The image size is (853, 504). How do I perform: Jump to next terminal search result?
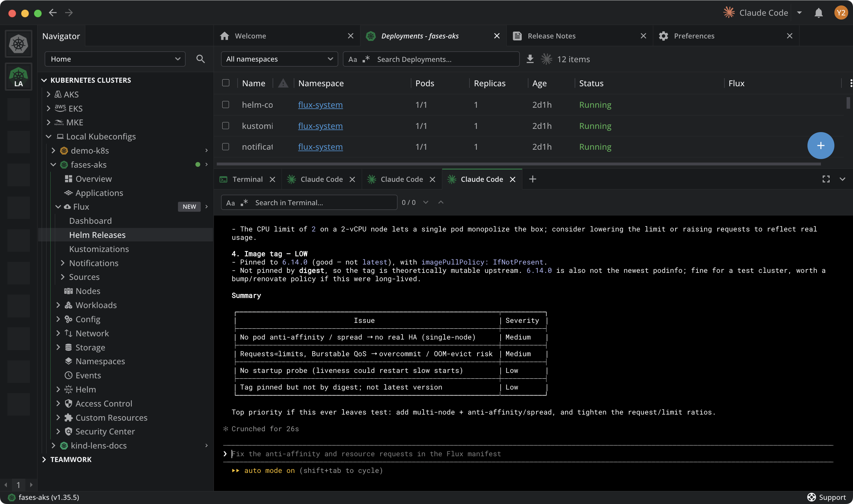click(x=426, y=202)
